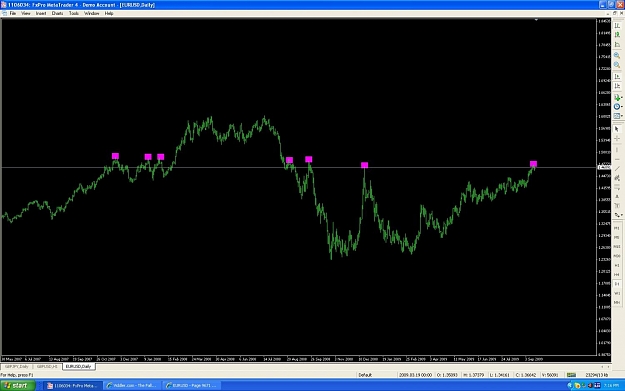Click the highlighted current price label on scale
Image resolution: width=625 pixels, height=391 pixels.
pyautogui.click(x=603, y=167)
